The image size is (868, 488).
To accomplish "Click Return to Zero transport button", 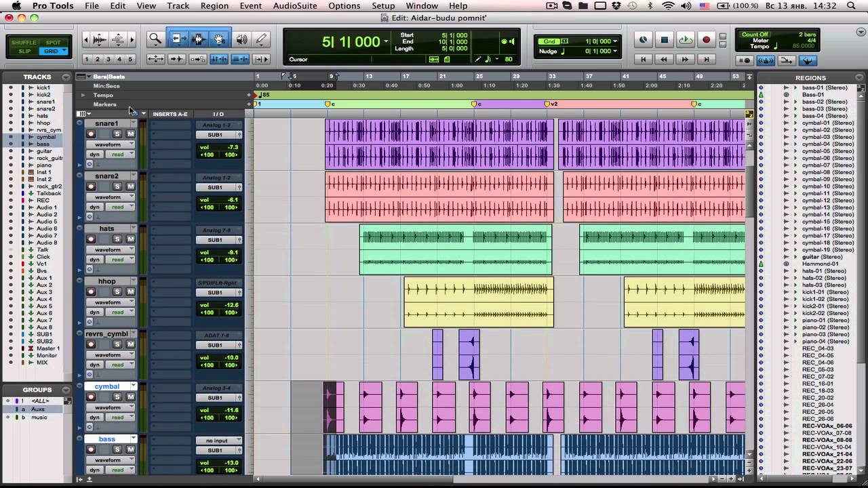I will (x=644, y=60).
